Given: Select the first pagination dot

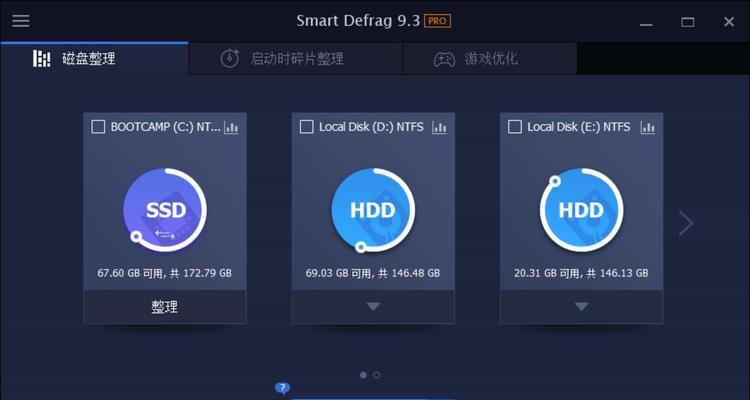Looking at the screenshot, I should (x=363, y=375).
